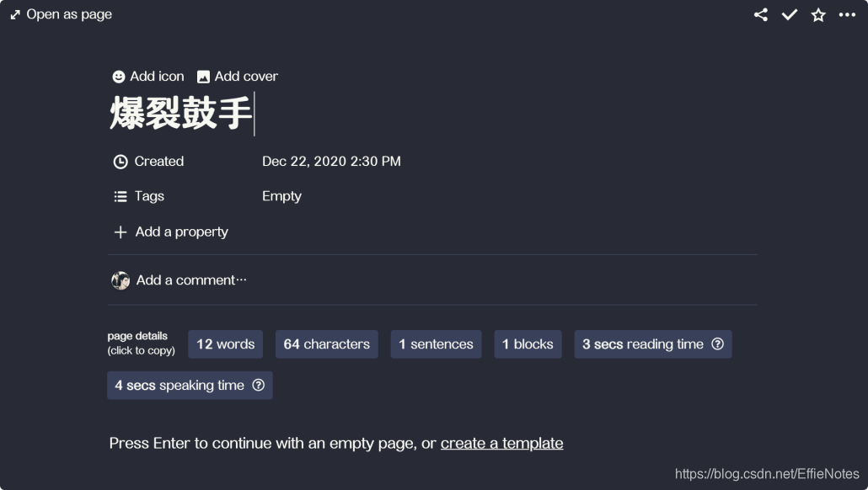Open the reading time help tooltip
This screenshot has height=490, width=868.
coord(717,344)
